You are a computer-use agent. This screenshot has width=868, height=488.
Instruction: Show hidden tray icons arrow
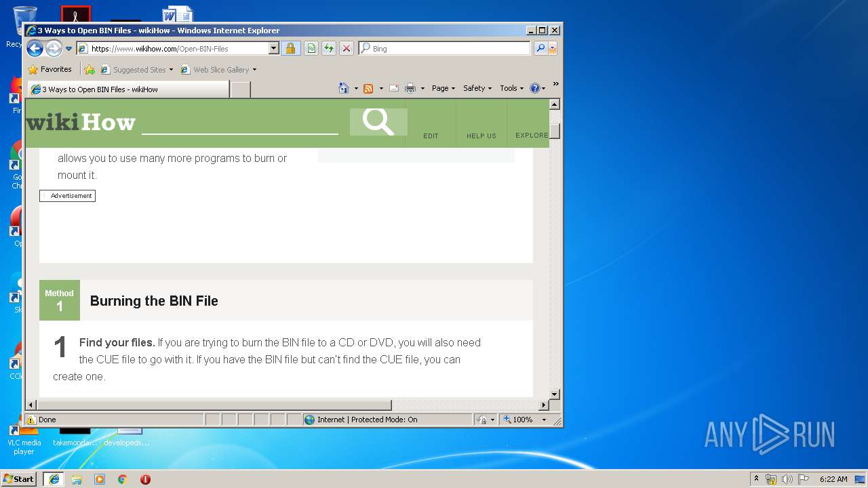tap(756, 479)
